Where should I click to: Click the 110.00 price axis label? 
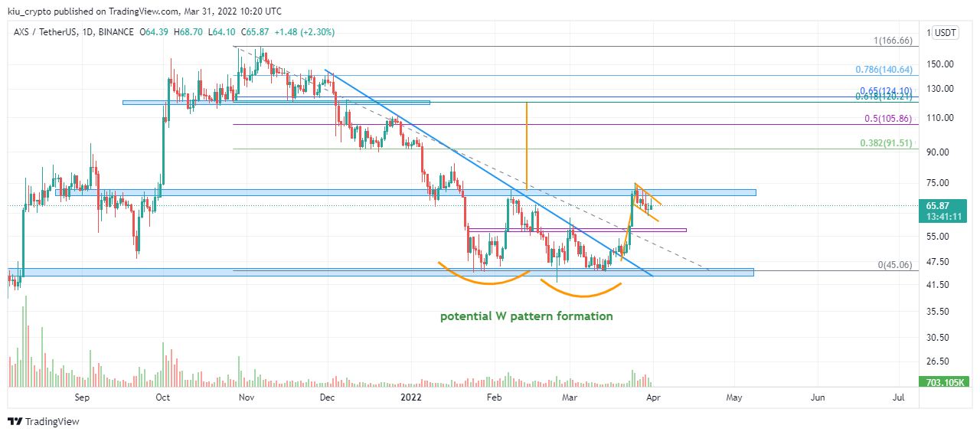pos(941,118)
